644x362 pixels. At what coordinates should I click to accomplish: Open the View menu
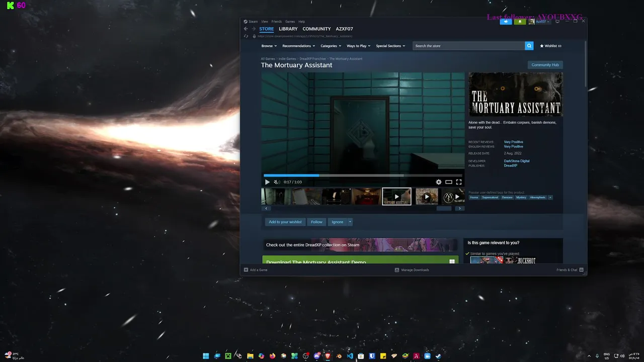coord(265,22)
